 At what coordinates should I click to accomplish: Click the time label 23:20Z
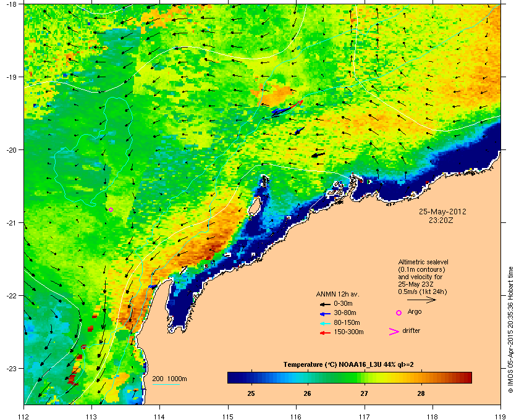(x=441, y=220)
